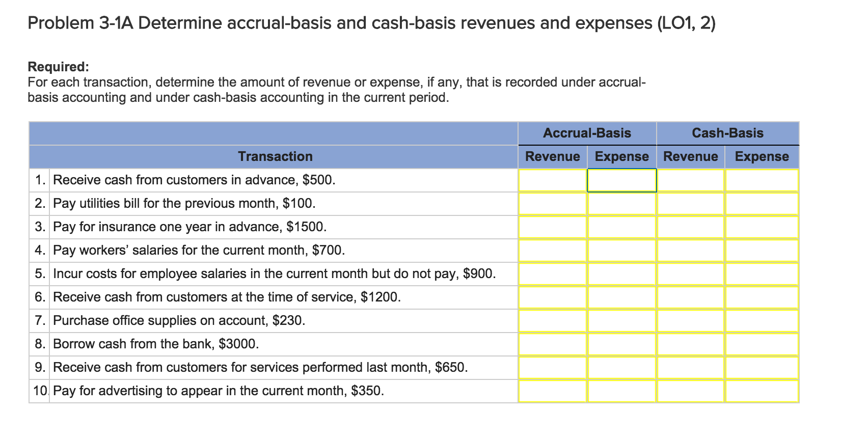868x439 pixels.
Task: Click Cash-Basis Revenue cell for insurance row
Action: (x=691, y=227)
